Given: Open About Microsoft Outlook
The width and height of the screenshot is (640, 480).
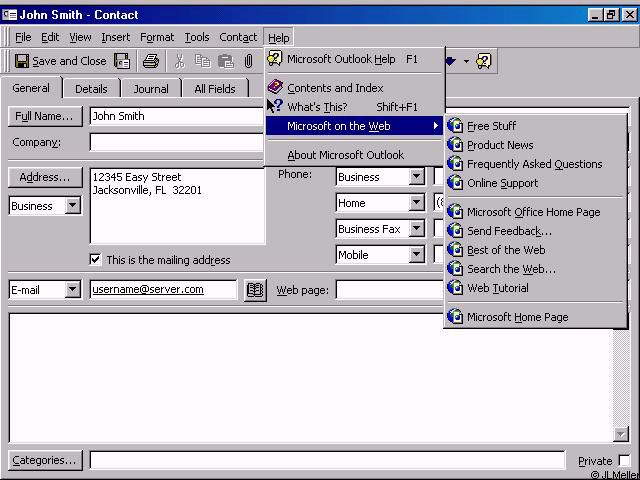Looking at the screenshot, I should click(354, 155).
